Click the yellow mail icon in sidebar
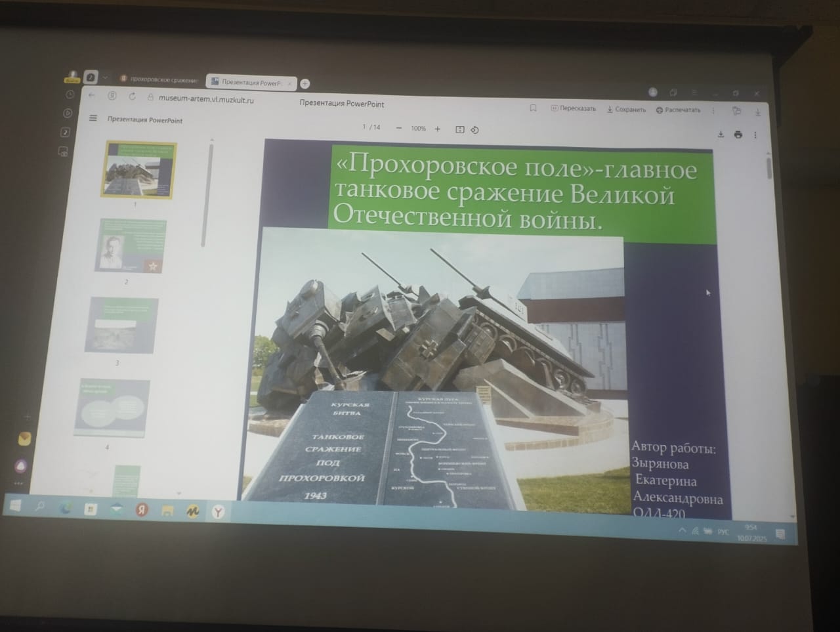This screenshot has width=840, height=632. pos(24,439)
